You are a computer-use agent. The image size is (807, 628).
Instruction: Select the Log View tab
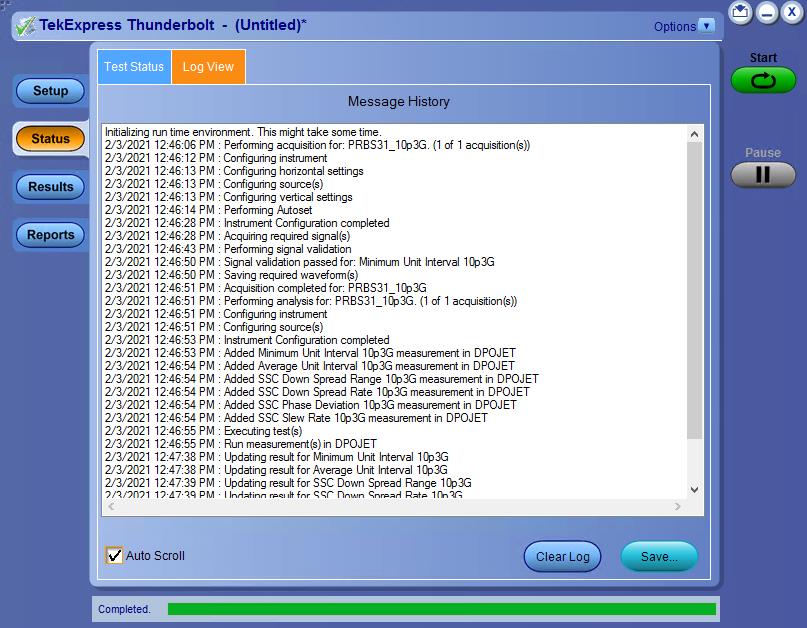208,67
